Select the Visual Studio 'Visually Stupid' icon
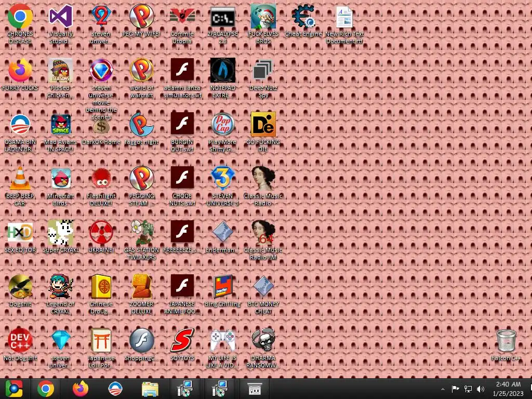The height and width of the screenshot is (399, 532). 60,24
